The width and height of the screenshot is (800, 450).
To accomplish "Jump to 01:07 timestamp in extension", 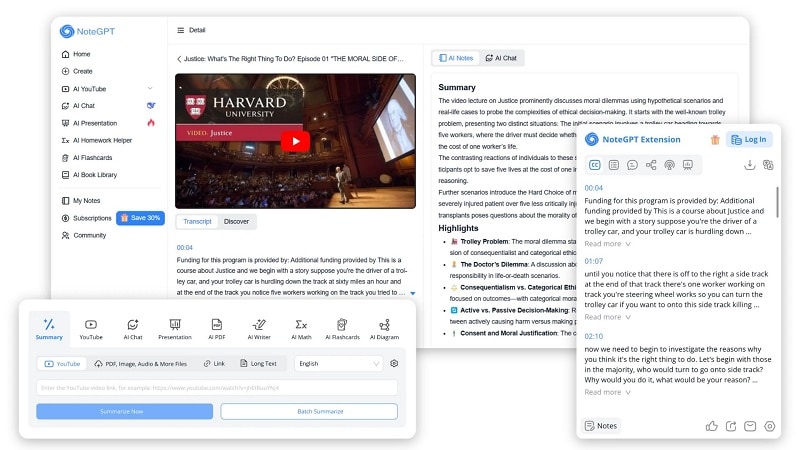I will pos(593,261).
